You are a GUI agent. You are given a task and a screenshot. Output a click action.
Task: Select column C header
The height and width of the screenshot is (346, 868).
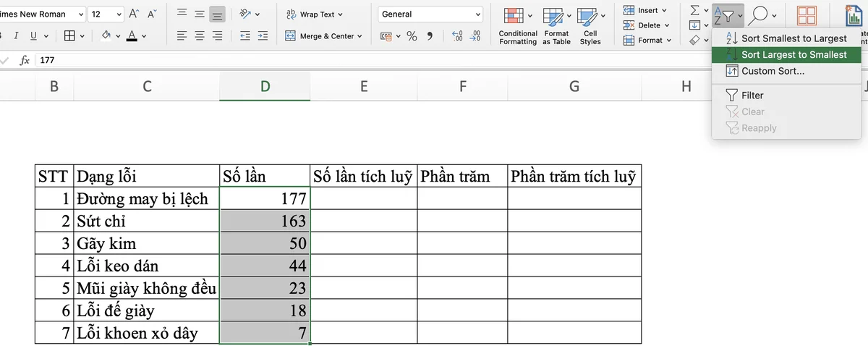pos(147,87)
